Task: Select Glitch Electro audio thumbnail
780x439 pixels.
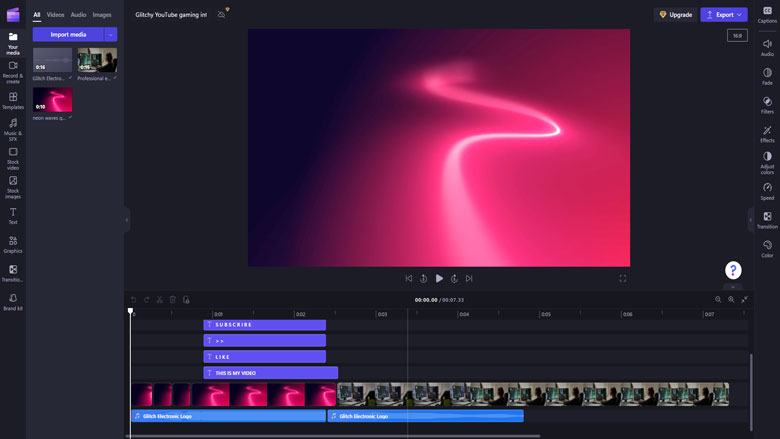Action: pos(52,60)
